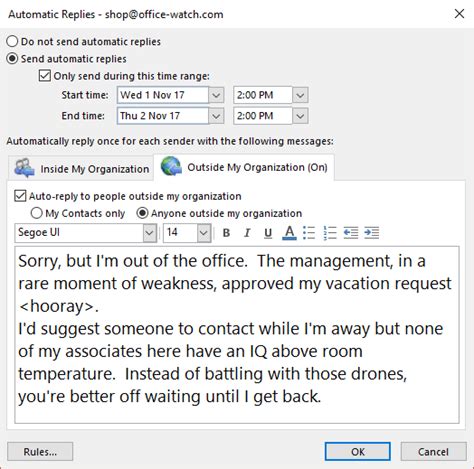The width and height of the screenshot is (474, 469).
Task: Click the End time date field Thu 2 Nov 17
Action: 163,116
